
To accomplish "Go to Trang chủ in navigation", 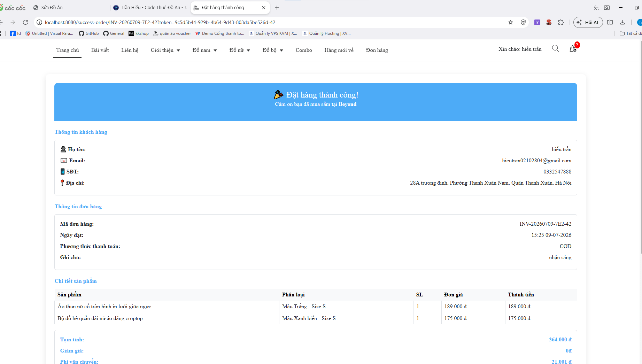I will (68, 50).
